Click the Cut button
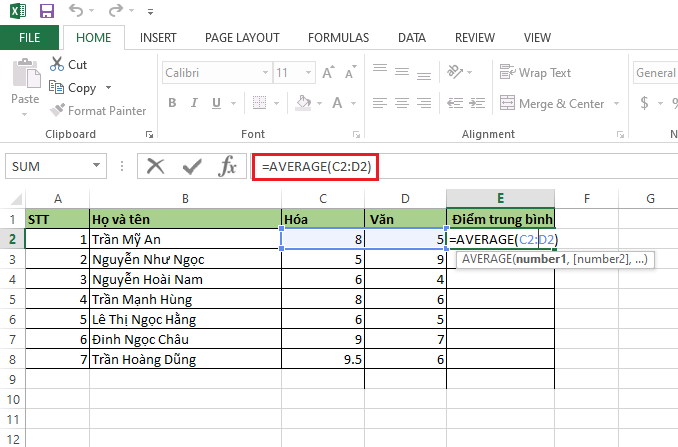Viewport: 678px width, 447px height. (x=68, y=64)
